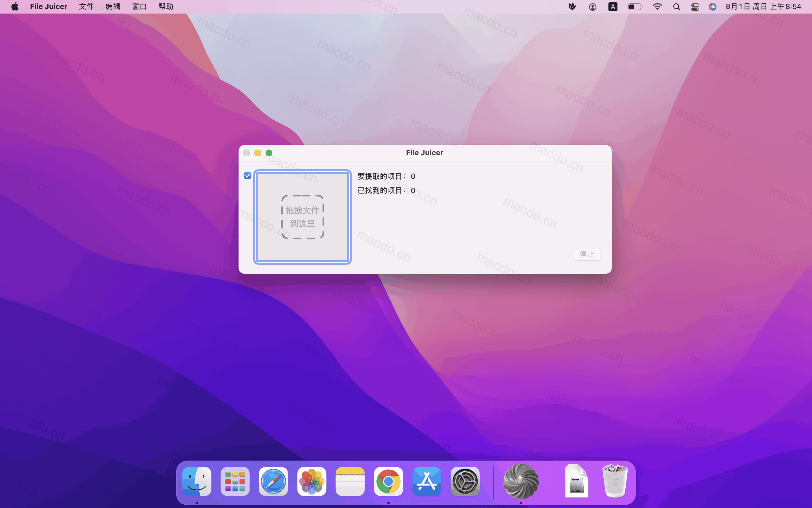This screenshot has height=508, width=812.
Task: Open the Wi-Fi menu icon
Action: [657, 7]
